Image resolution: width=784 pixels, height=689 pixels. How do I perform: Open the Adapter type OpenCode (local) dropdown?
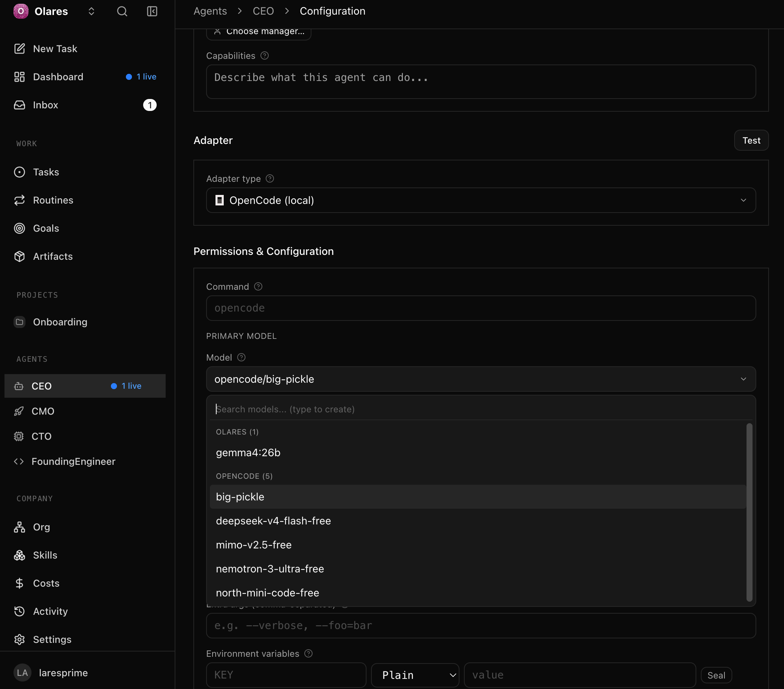(481, 200)
